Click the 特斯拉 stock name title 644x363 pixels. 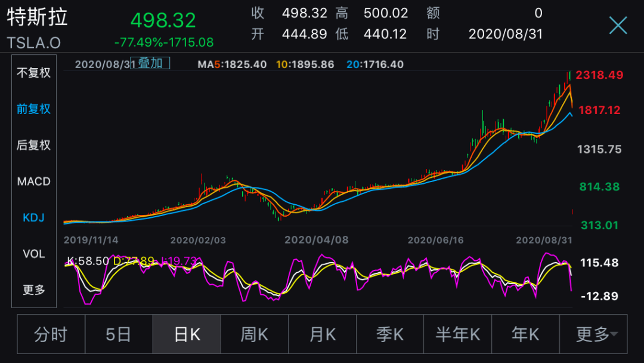point(37,17)
